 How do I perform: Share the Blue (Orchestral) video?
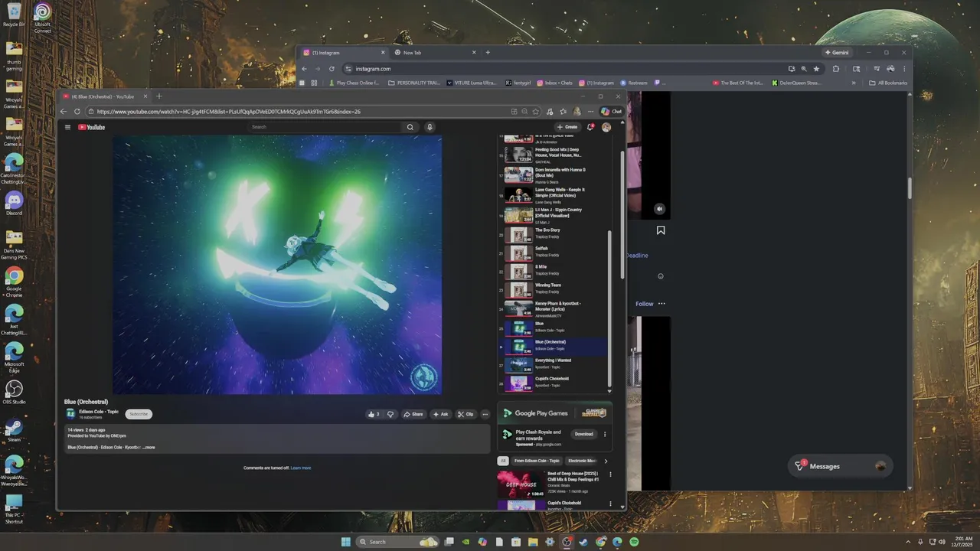[413, 414]
